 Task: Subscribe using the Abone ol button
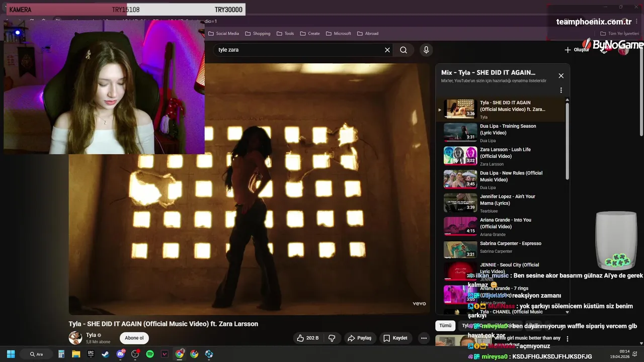134,338
